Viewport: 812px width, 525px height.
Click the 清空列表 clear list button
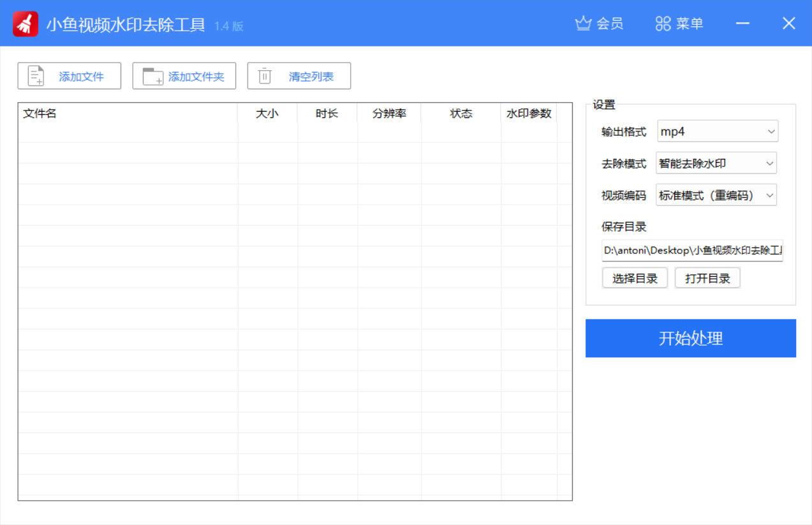point(299,75)
